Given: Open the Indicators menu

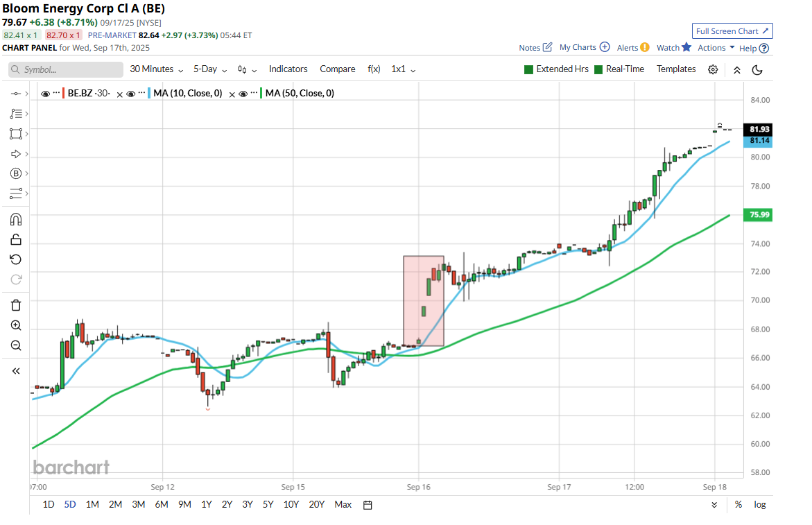Looking at the screenshot, I should point(288,69).
